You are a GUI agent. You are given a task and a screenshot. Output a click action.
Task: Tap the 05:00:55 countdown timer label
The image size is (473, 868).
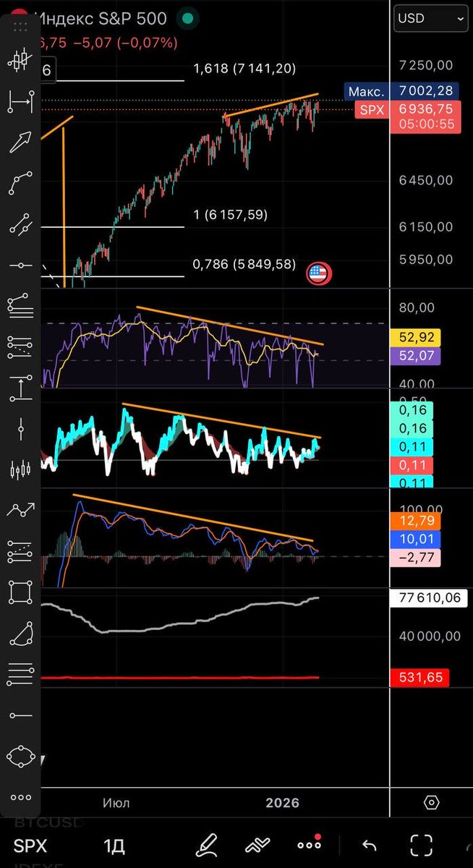(x=425, y=124)
